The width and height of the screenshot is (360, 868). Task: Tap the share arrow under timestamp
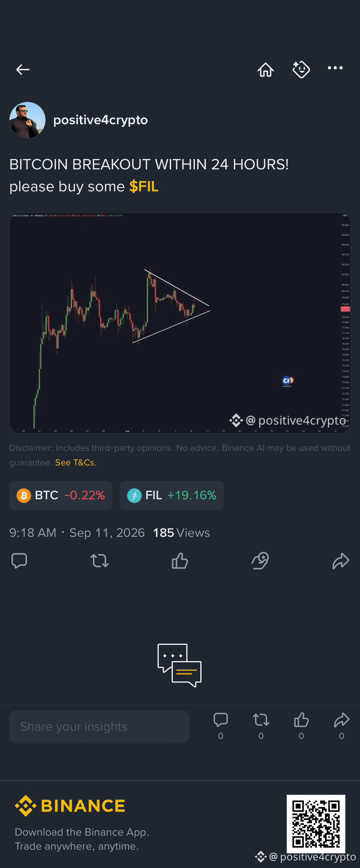(340, 561)
